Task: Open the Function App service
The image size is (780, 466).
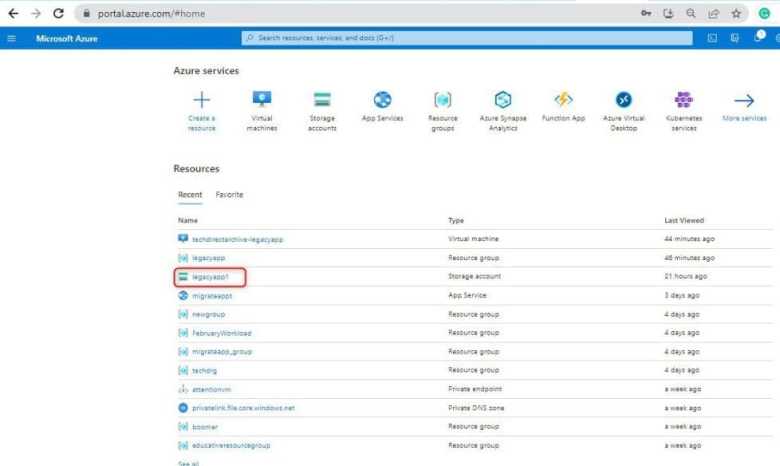Action: [x=563, y=106]
